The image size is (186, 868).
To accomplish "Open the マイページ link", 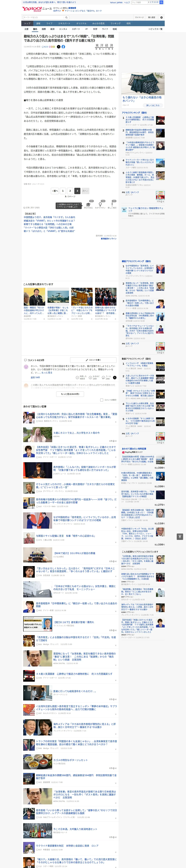I will click(x=139, y=18).
